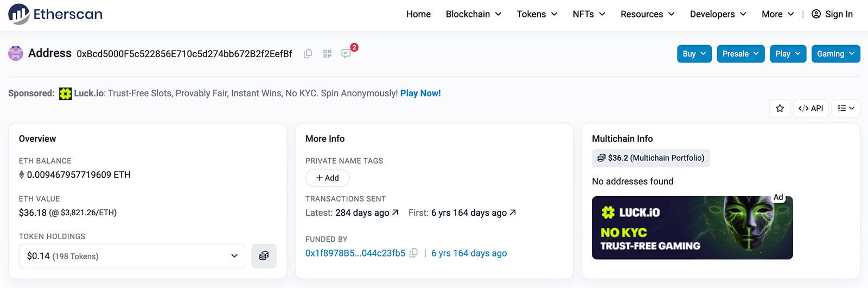Go to the Home page
868x288 pixels.
(418, 14)
